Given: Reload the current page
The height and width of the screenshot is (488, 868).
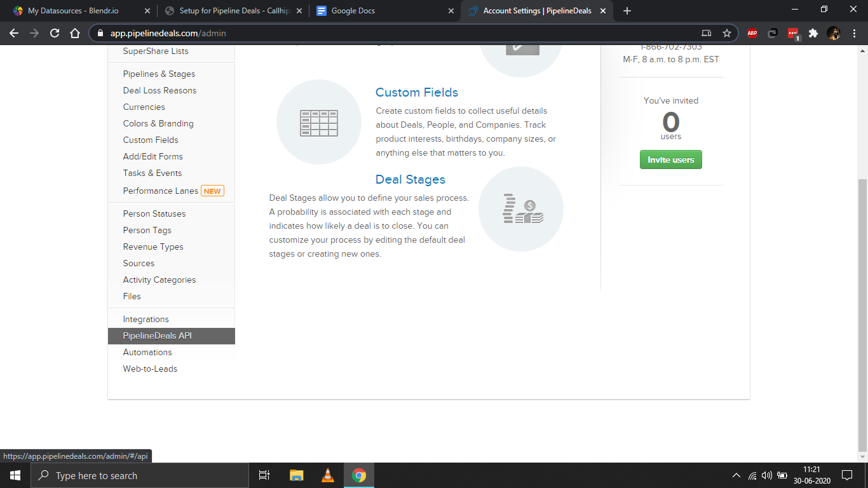Looking at the screenshot, I should click(55, 33).
